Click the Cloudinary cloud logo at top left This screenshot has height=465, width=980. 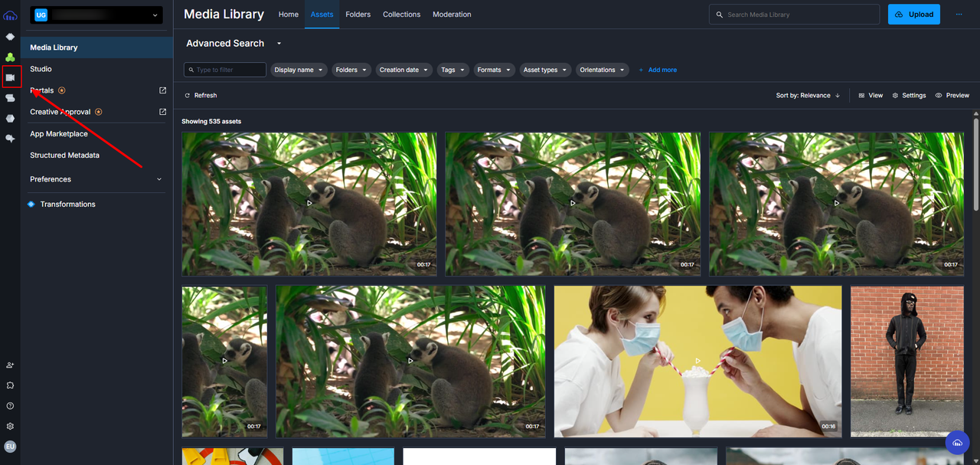click(x=10, y=15)
